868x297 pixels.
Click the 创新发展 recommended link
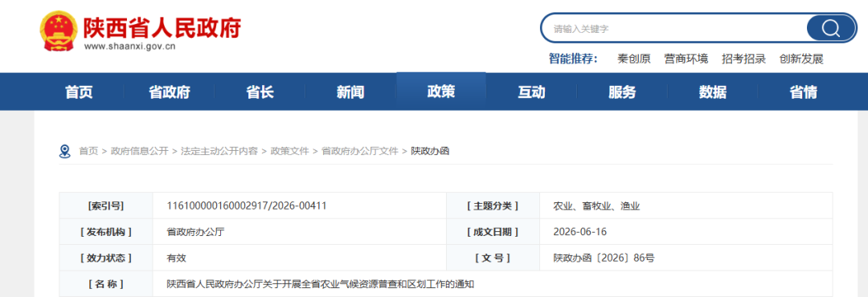[x=801, y=59]
